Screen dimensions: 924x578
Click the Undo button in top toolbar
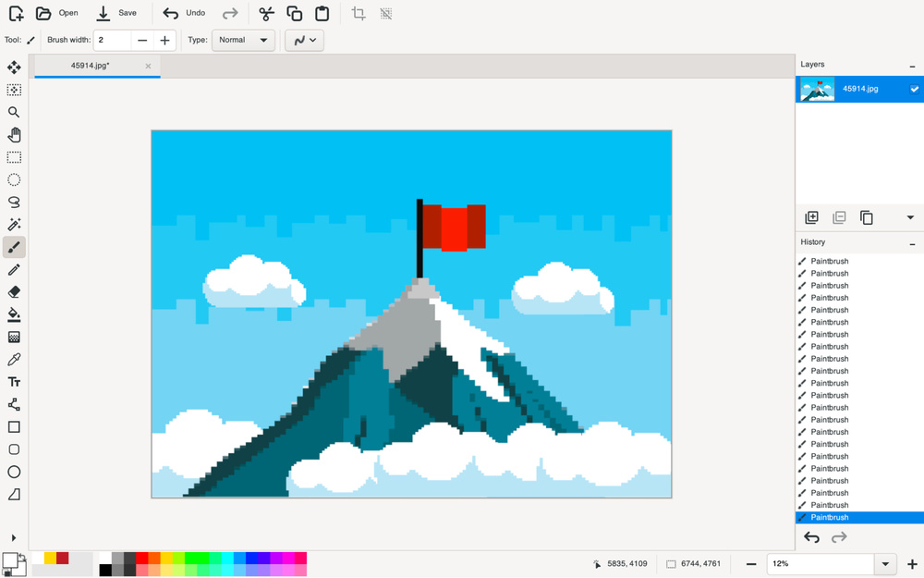184,13
